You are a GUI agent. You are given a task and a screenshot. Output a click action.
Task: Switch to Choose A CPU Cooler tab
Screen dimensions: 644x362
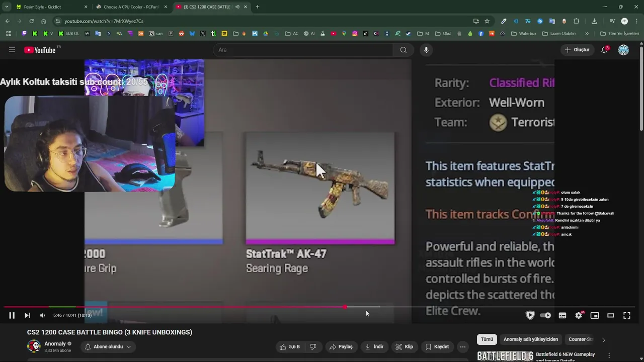pyautogui.click(x=132, y=7)
